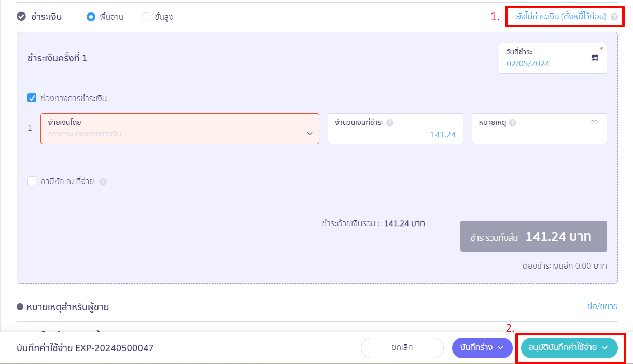Uncheck the ช่องทางการชำระเงิน checkbox
Image resolution: width=633 pixels, height=364 pixels.
tap(32, 97)
